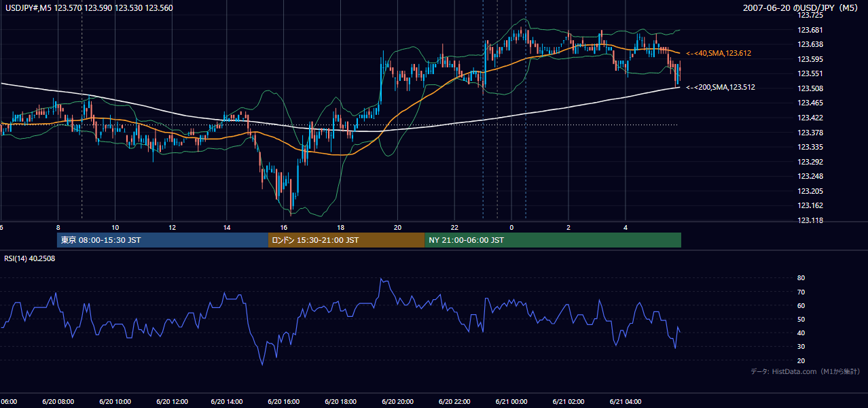
Task: Click hour label 22 under price chart
Action: 454,227
